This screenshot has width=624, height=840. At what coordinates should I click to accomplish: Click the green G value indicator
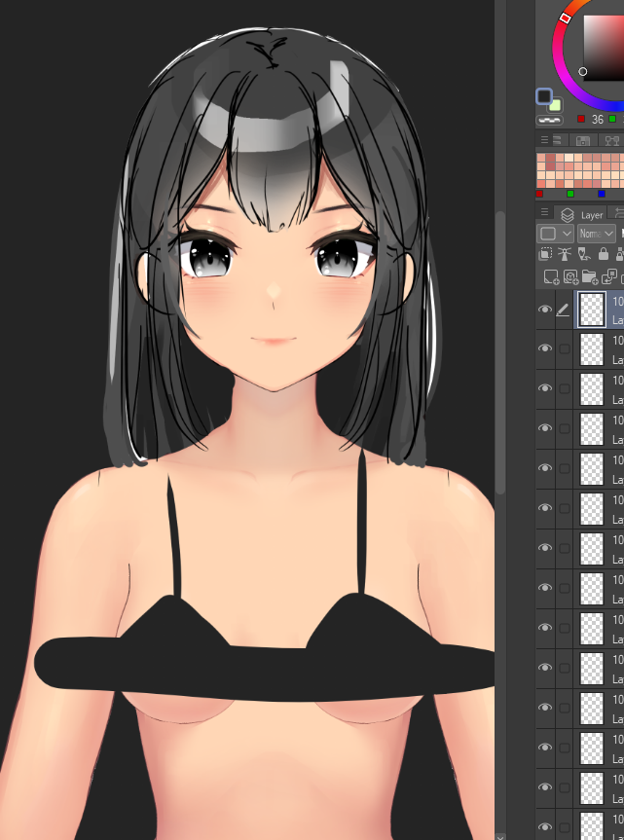(612, 119)
